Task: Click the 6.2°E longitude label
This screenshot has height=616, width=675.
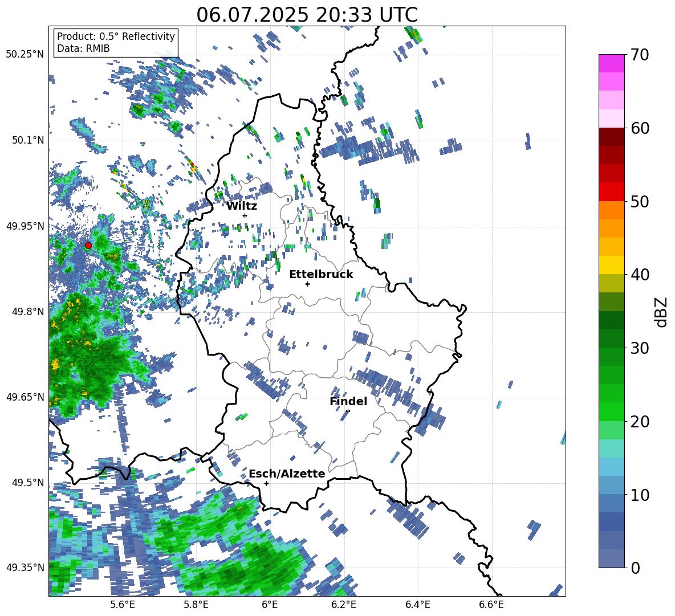Action: click(344, 605)
